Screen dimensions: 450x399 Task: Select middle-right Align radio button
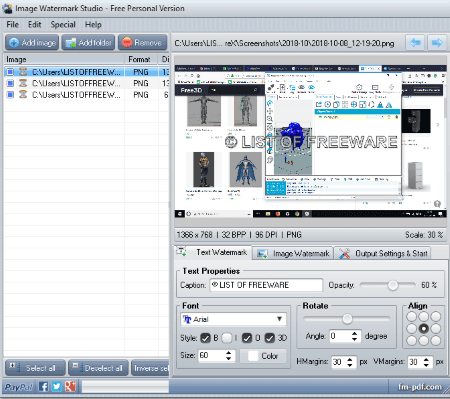pyautogui.click(x=436, y=329)
